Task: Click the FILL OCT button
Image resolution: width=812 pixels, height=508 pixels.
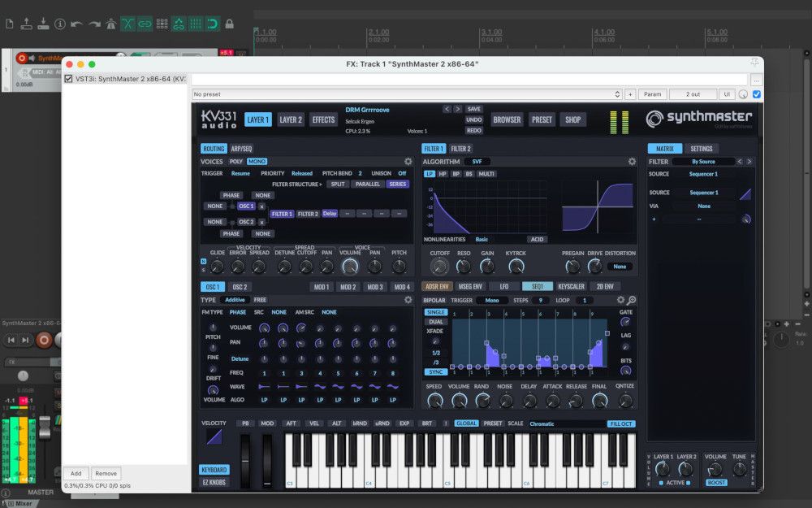Action: pos(621,424)
